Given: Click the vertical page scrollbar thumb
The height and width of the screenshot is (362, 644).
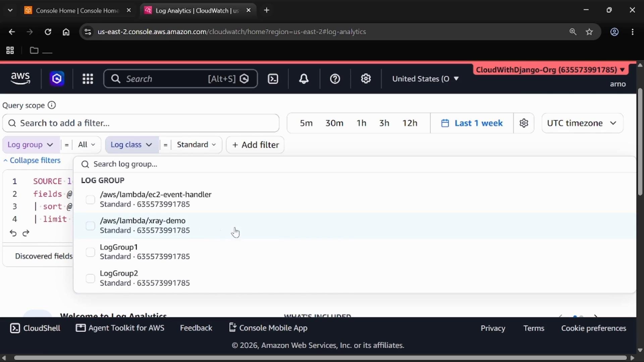Looking at the screenshot, I should (640, 142).
